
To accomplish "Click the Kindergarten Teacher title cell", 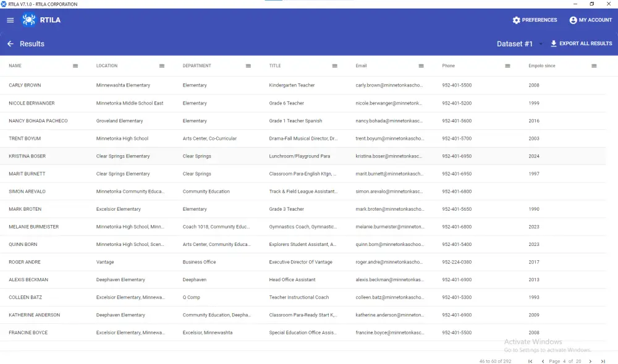I will tap(292, 85).
